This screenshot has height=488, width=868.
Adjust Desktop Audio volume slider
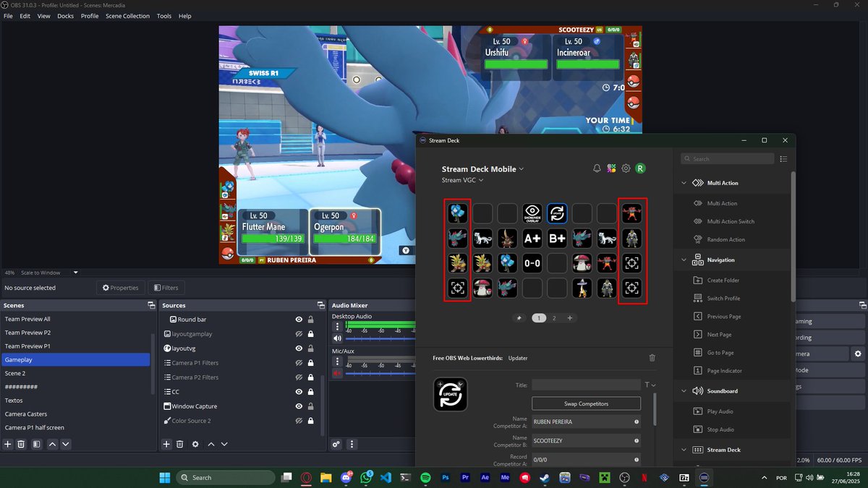pyautogui.click(x=381, y=338)
